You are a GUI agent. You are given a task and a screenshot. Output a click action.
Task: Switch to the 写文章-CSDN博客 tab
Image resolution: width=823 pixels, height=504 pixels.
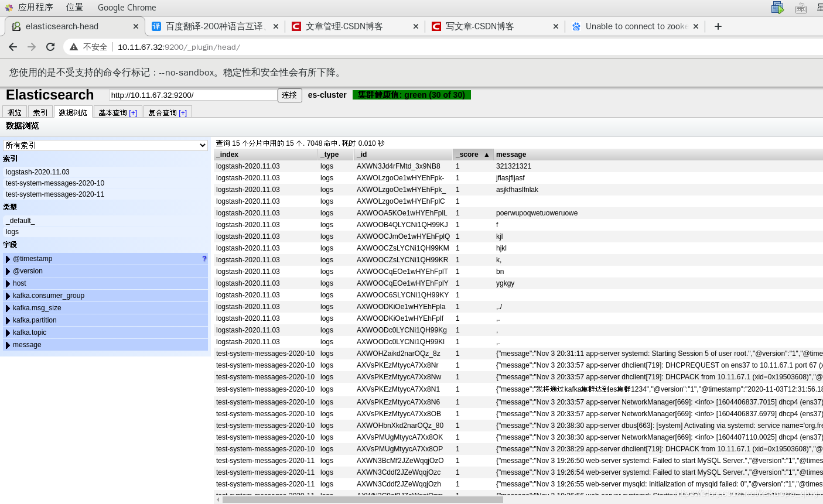pyautogui.click(x=495, y=26)
